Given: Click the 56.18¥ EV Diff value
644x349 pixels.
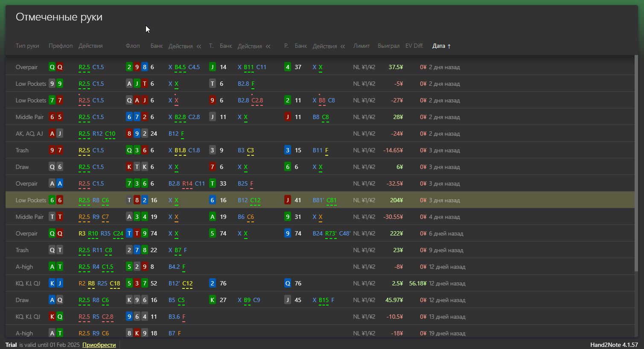Looking at the screenshot, I should pyautogui.click(x=418, y=283).
